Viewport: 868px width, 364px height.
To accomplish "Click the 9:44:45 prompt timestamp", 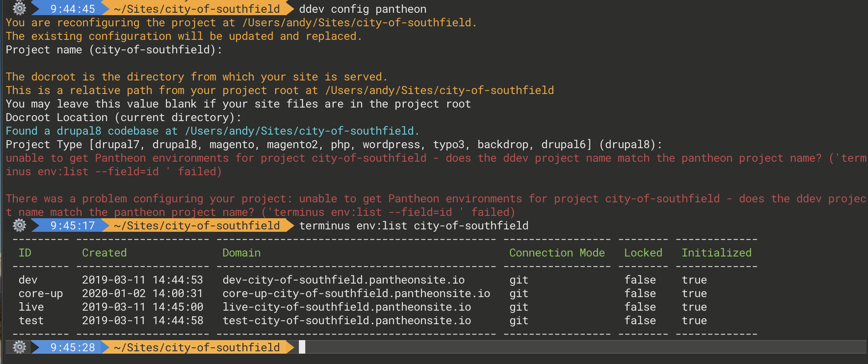I will 73,9.
